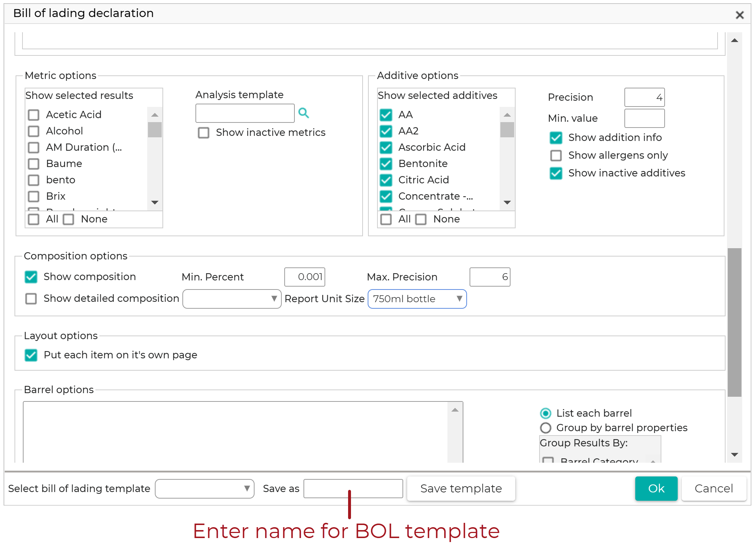Check the Alcohol result checkbox

pos(34,131)
